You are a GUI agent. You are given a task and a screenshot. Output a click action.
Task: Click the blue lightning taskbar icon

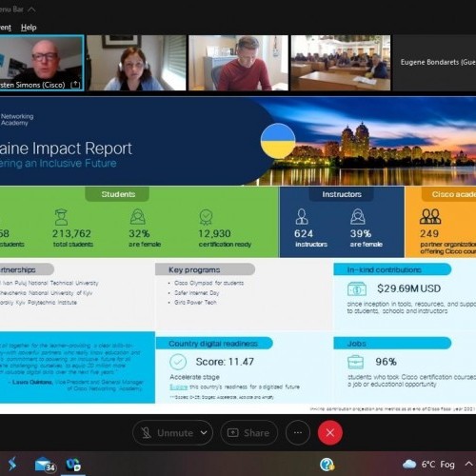pos(12,465)
